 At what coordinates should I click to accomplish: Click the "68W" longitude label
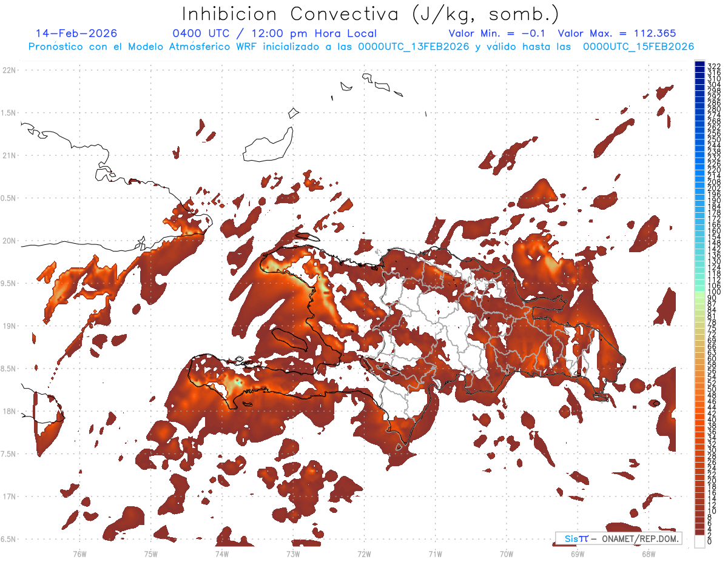pyautogui.click(x=649, y=554)
